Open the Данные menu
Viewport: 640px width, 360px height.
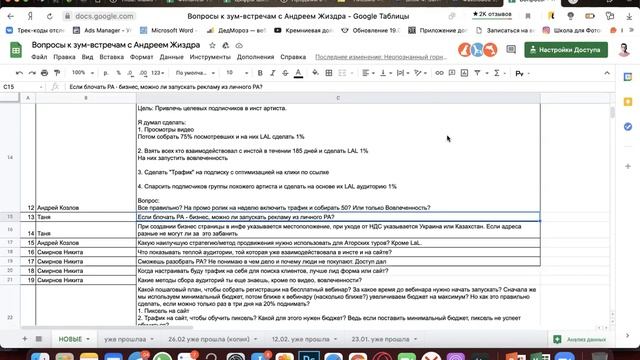coord(171,57)
